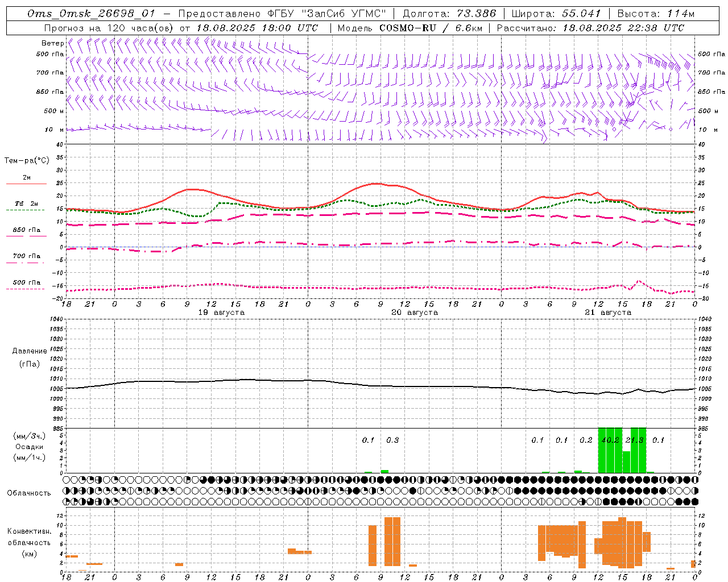The image size is (728, 582).
Task: Click the 40.2 precipitation value label
Action: pyautogui.click(x=610, y=440)
